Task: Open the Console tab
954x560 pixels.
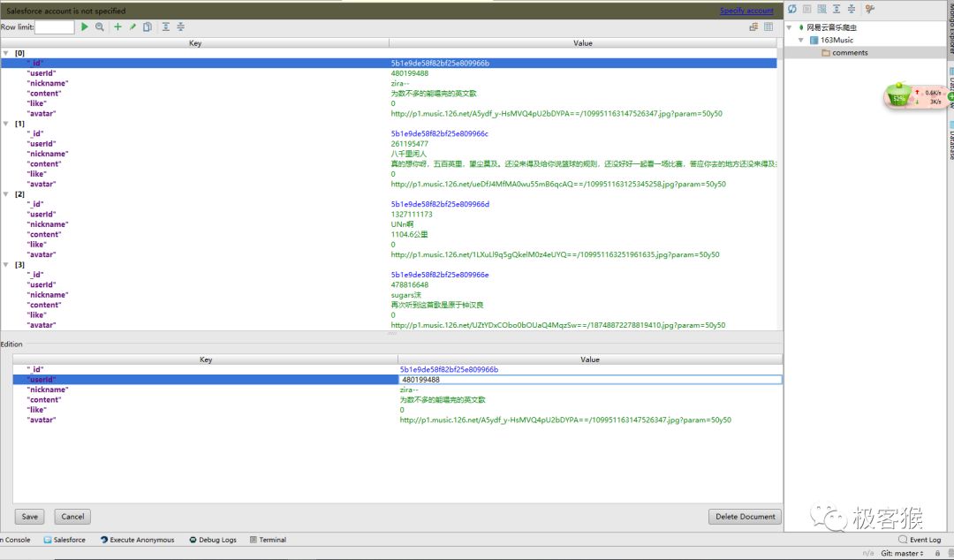Action: click(x=15, y=540)
